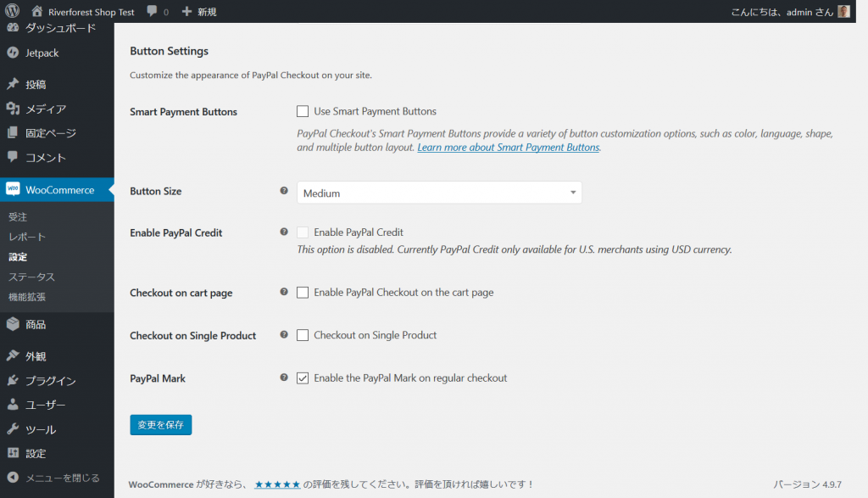
Task: Click the help icon beside Checkout on cart page
Action: coord(284,292)
